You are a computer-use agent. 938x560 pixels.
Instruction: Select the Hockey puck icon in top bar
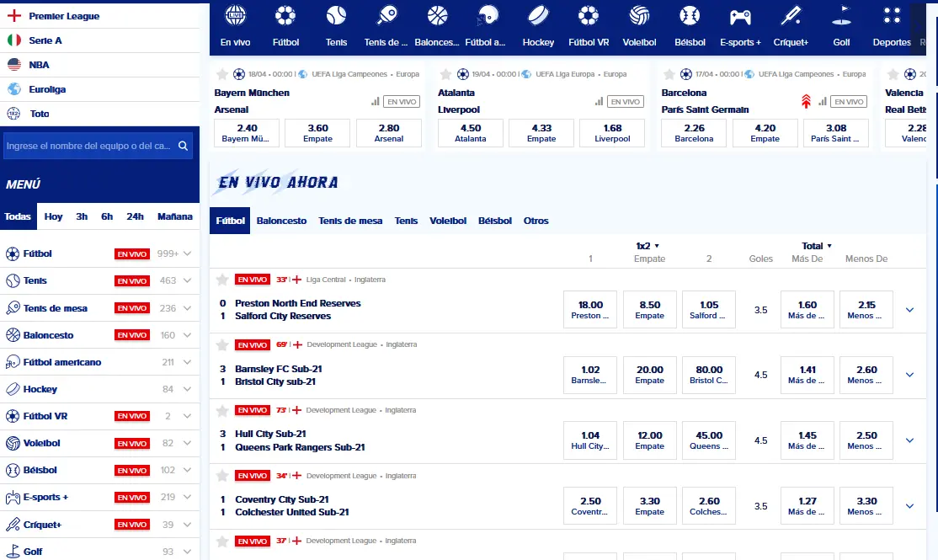(x=538, y=16)
